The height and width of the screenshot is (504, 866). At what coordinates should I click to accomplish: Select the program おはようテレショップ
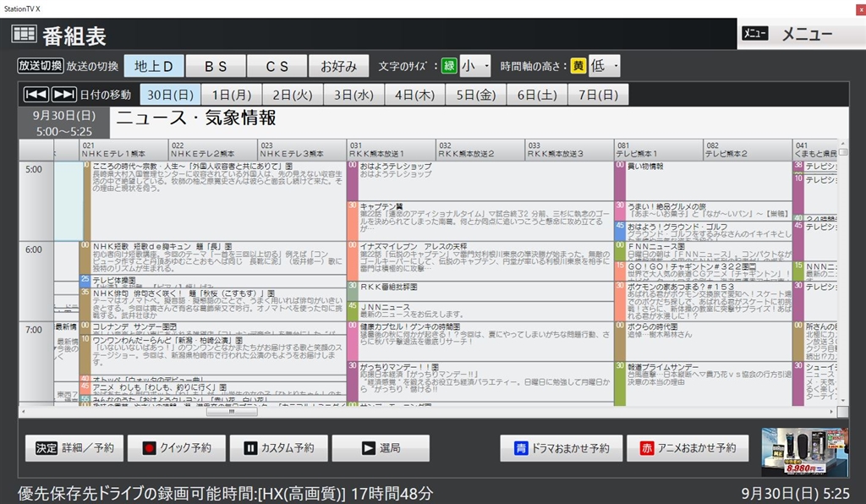coord(480,181)
